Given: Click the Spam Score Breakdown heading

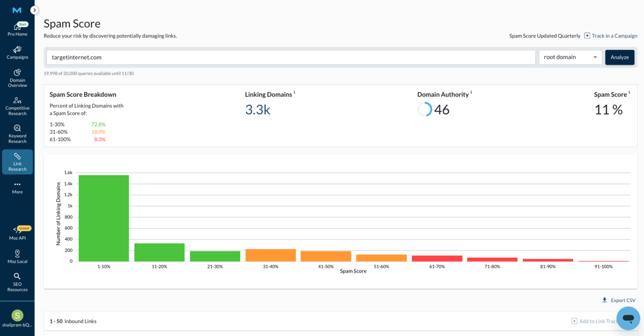Looking at the screenshot, I should [x=83, y=94].
